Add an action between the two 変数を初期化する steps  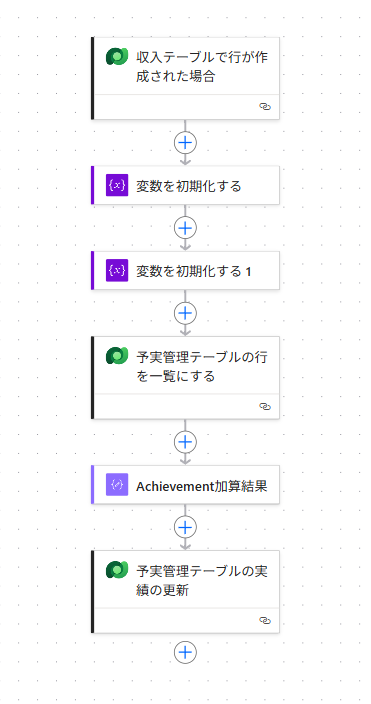pos(186,228)
